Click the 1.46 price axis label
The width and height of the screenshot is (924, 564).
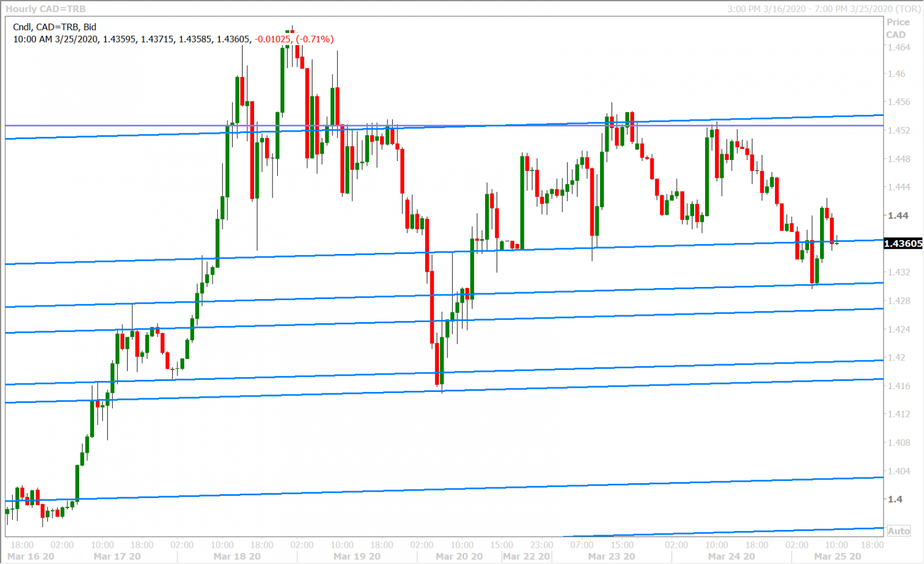896,74
